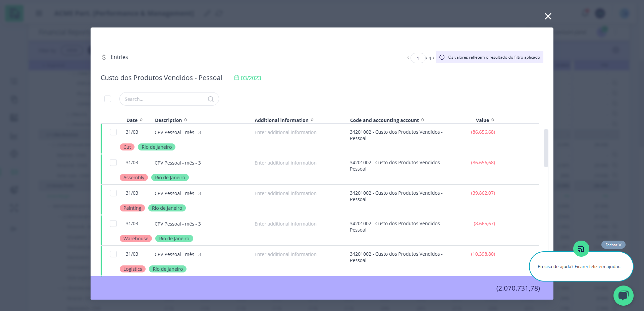Open the chat bubble help widget
Viewport: 644px width, 311px height.
click(x=623, y=295)
